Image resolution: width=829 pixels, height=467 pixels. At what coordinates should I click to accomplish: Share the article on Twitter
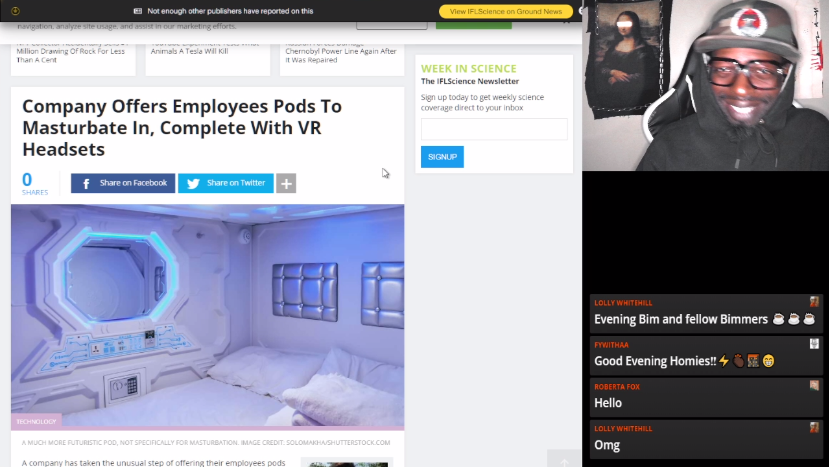[x=225, y=183]
